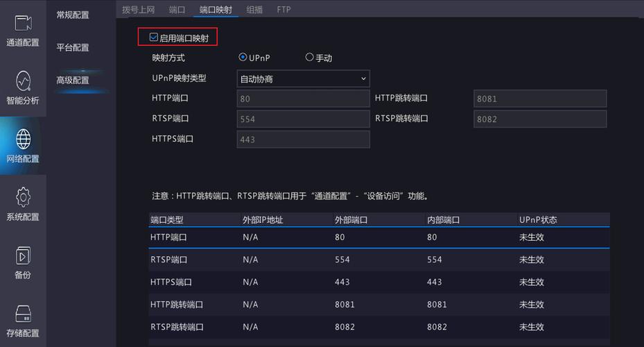
Task: Click internal port 554 in the RTSP端口 row
Action: (435, 260)
